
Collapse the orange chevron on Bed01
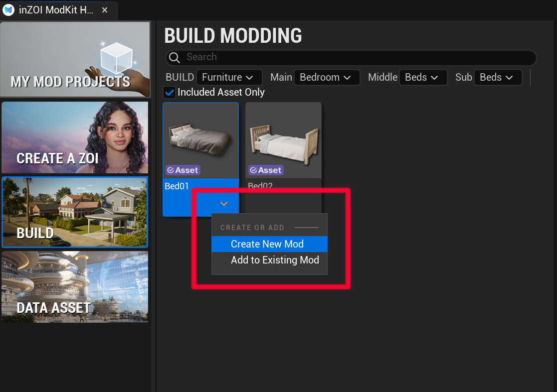pyautogui.click(x=224, y=204)
